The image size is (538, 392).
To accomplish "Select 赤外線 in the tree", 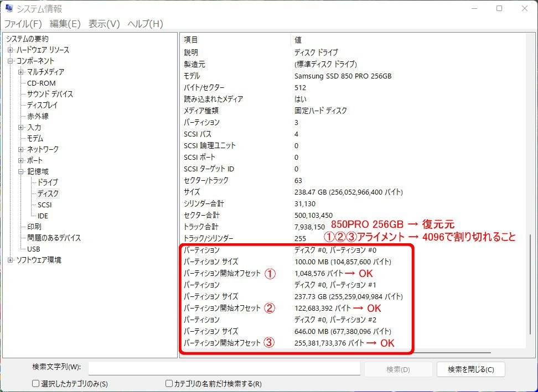I will click(38, 116).
